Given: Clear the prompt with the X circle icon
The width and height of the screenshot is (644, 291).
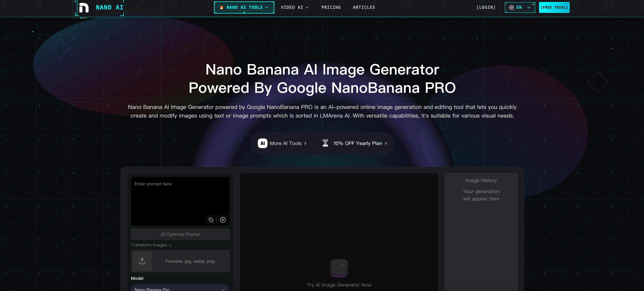Looking at the screenshot, I should (222, 220).
